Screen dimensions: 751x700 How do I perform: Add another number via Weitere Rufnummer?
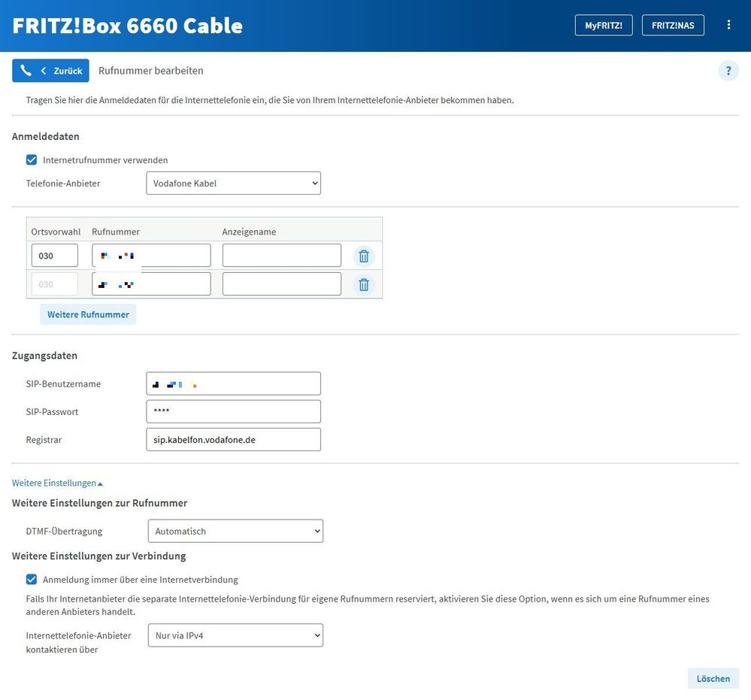click(88, 315)
